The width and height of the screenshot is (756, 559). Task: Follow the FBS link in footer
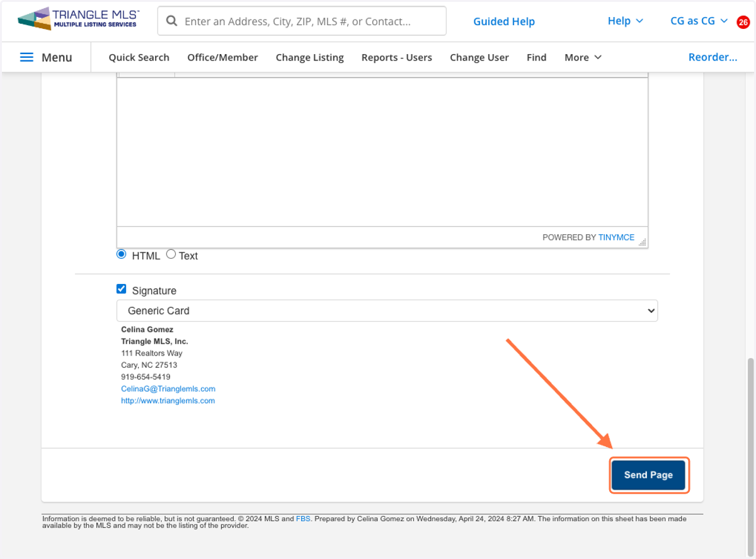pos(303,519)
